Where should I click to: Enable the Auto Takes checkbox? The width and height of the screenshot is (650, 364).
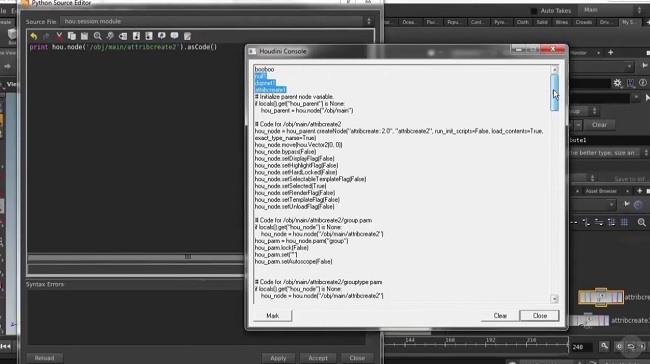pos(534,11)
